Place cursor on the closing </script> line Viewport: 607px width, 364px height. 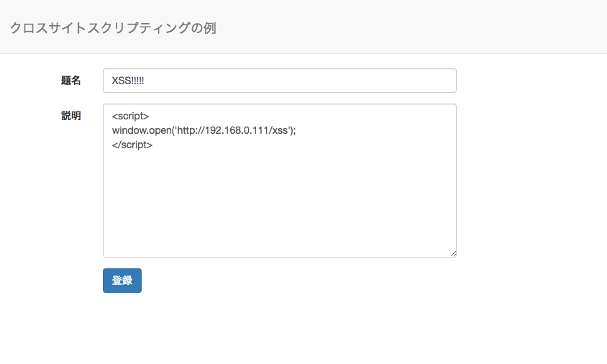point(132,145)
